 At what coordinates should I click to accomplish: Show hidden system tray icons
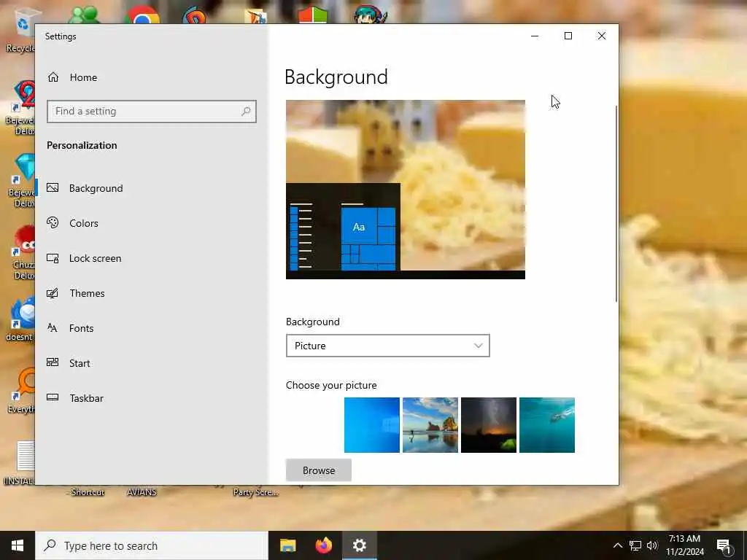617,545
